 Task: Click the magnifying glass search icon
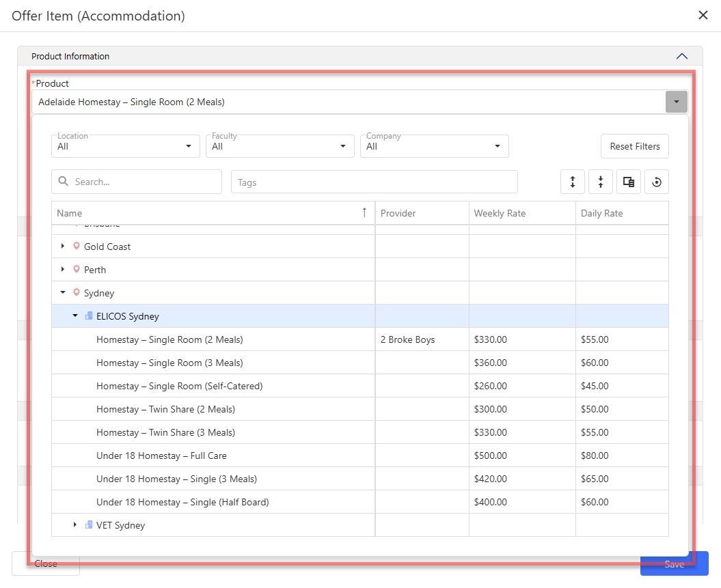pos(64,182)
